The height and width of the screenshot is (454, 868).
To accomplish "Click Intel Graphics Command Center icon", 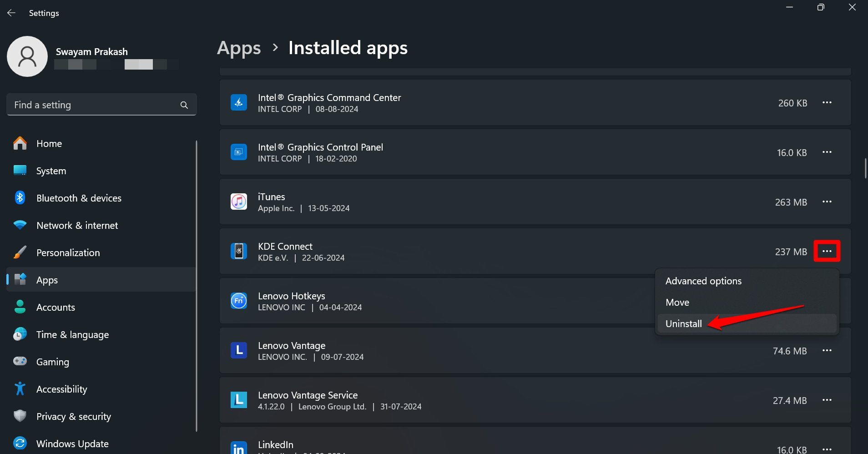I will point(238,102).
